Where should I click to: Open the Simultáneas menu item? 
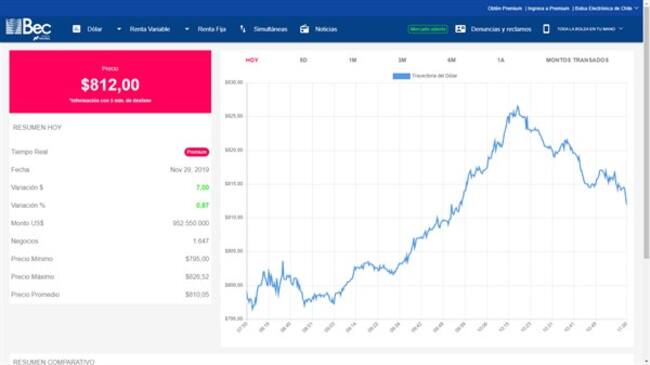(270, 29)
